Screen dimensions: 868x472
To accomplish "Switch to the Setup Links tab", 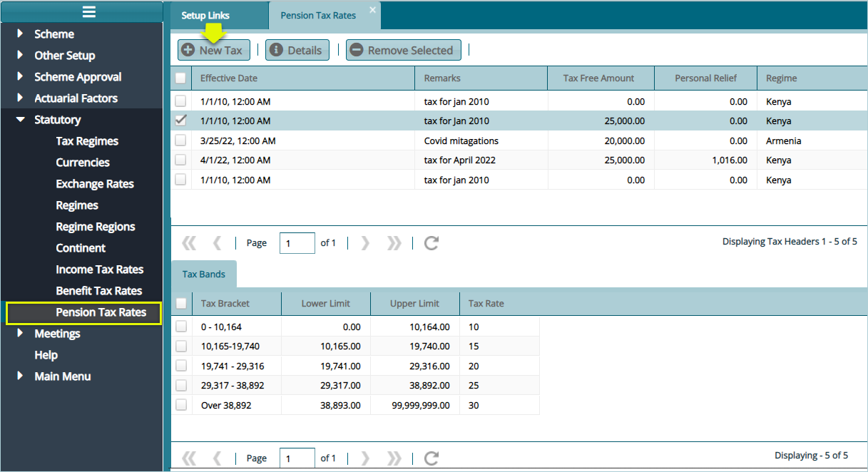I will pos(205,16).
